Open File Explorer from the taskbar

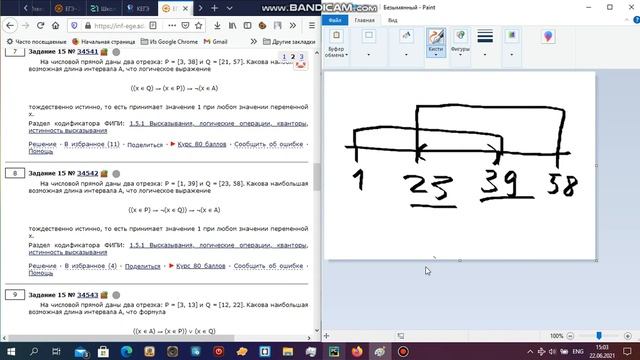tap(288, 351)
